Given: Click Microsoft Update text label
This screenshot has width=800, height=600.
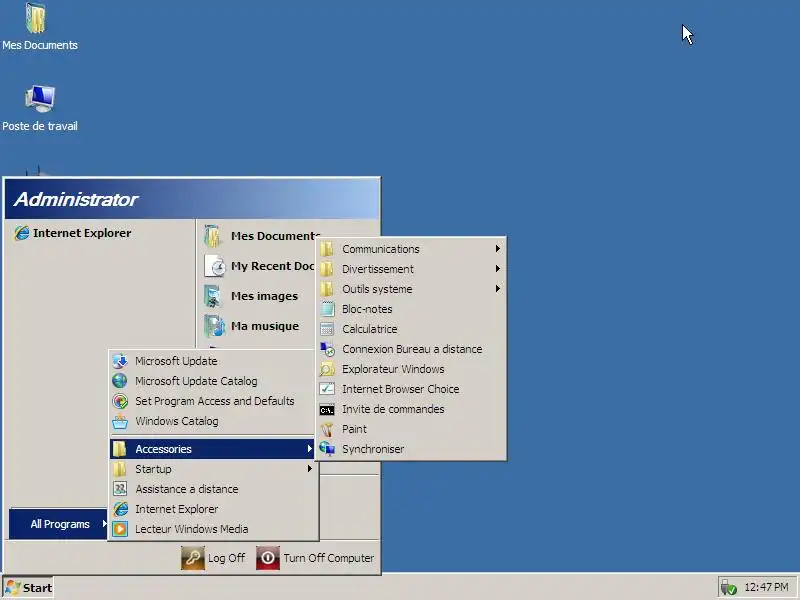Looking at the screenshot, I should coord(176,361).
